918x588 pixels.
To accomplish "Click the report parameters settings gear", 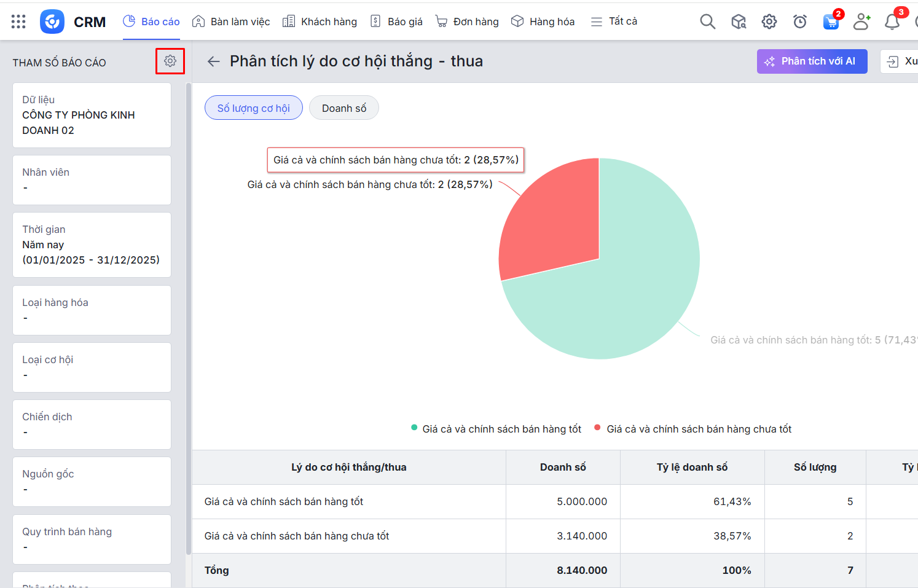I will point(170,61).
